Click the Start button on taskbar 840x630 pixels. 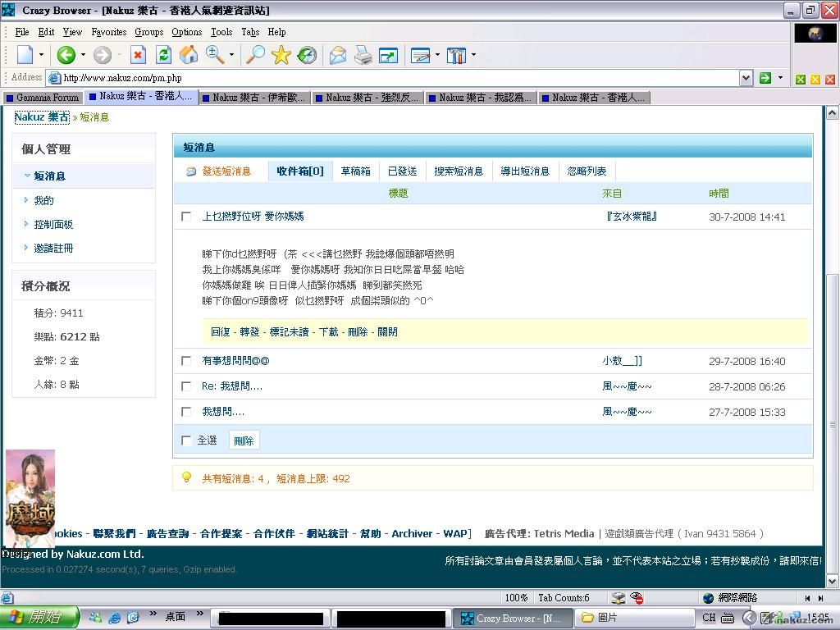[x=39, y=617]
